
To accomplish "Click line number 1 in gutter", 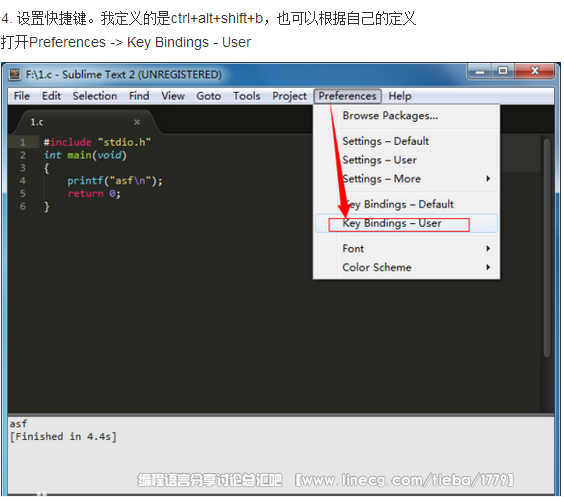I will (23, 142).
